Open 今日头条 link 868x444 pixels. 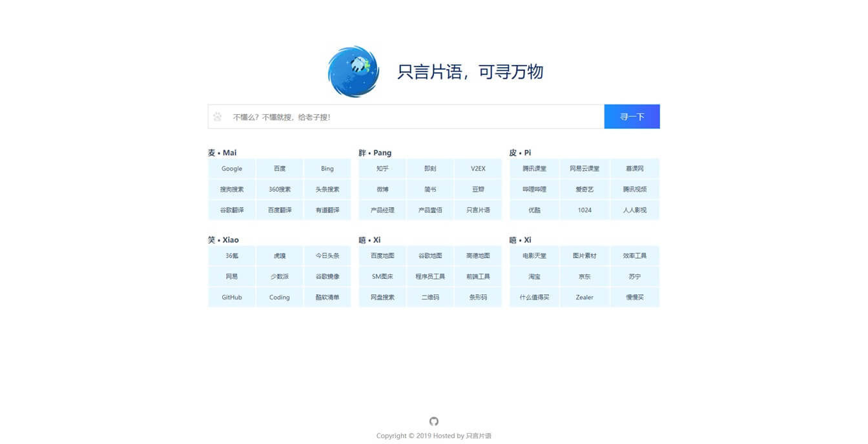pyautogui.click(x=327, y=256)
